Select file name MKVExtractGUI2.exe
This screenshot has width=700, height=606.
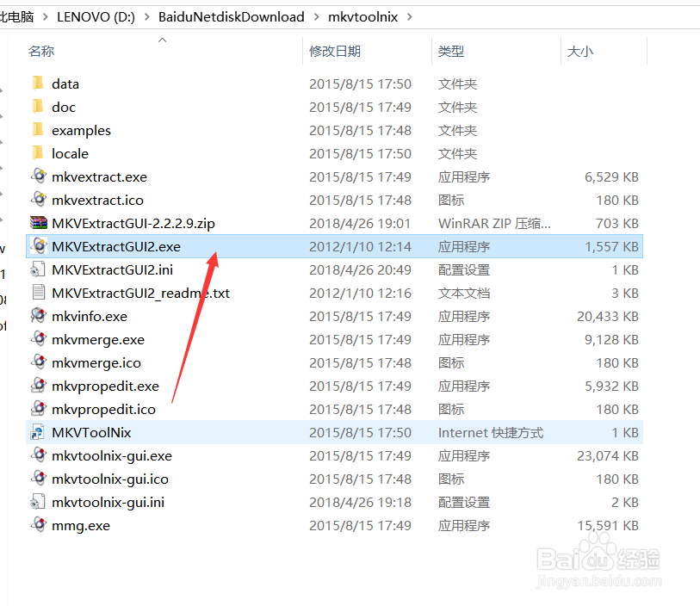(x=116, y=246)
